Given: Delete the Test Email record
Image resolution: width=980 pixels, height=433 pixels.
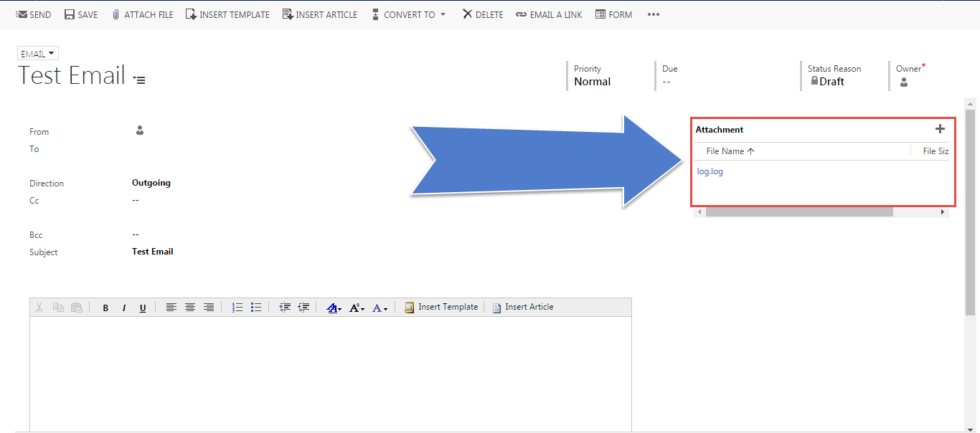Looking at the screenshot, I should coord(482,14).
